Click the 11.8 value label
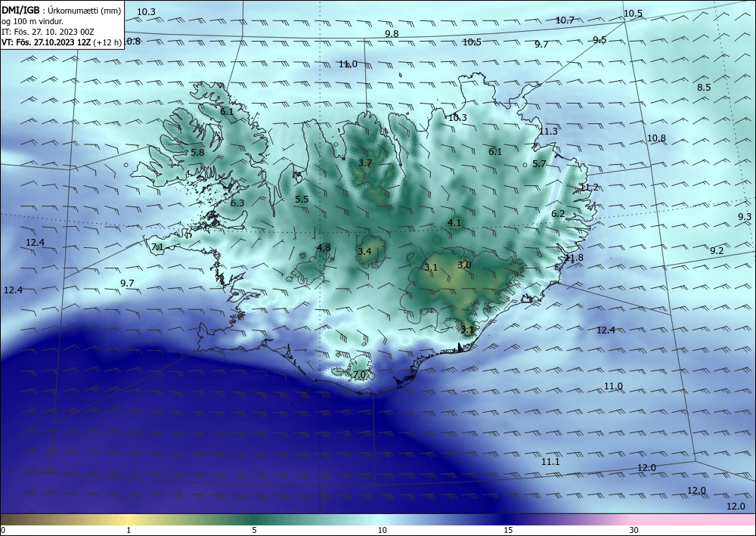 pyautogui.click(x=574, y=258)
